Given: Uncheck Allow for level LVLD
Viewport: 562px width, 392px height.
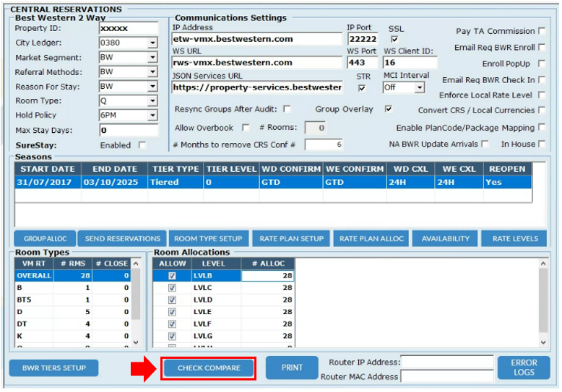Looking at the screenshot, I should 172,300.
